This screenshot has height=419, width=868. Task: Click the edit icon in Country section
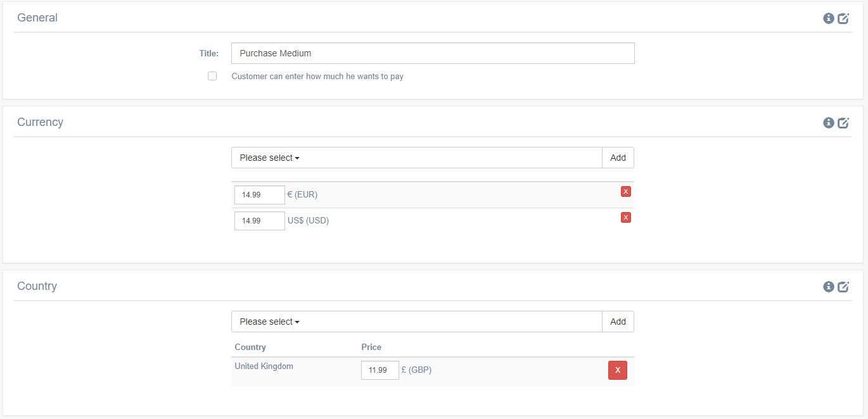[843, 287]
